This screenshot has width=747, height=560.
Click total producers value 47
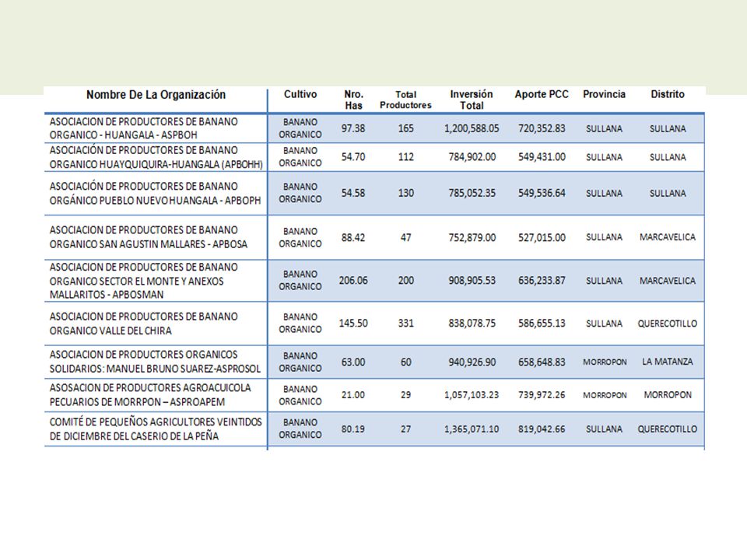pyautogui.click(x=406, y=237)
